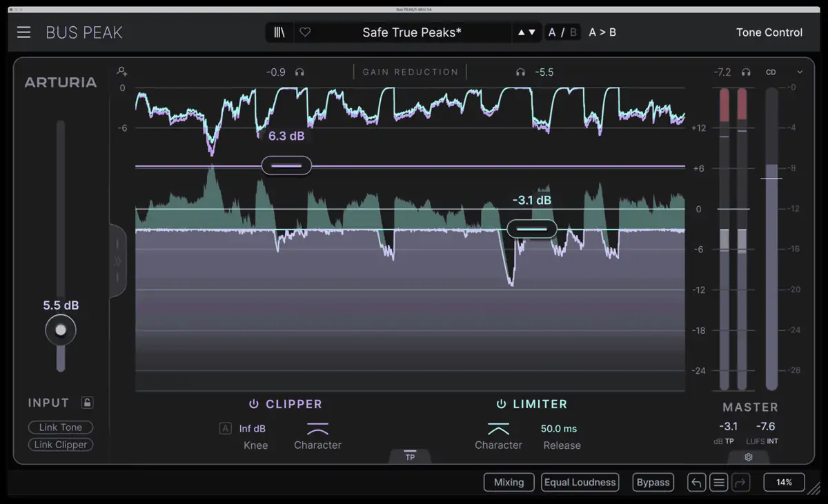This screenshot has width=828, height=504.
Task: Enable the Equal Loudness button
Action: tap(580, 483)
